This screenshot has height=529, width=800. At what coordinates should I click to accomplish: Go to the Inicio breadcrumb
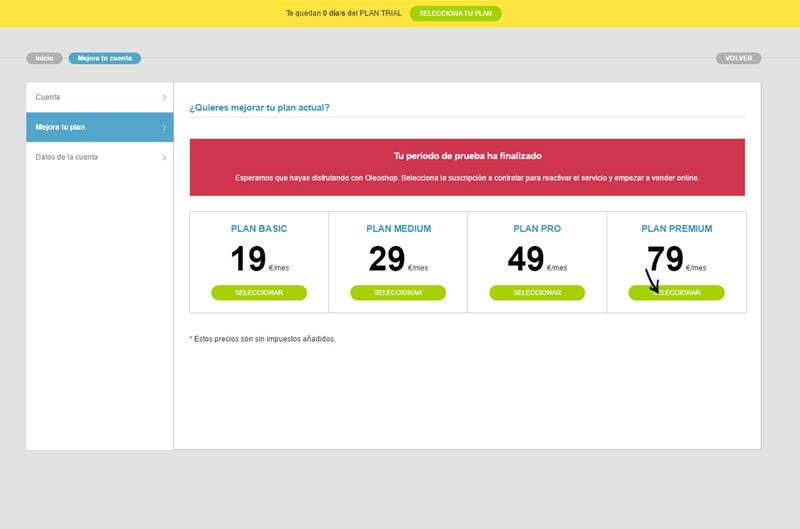44,58
